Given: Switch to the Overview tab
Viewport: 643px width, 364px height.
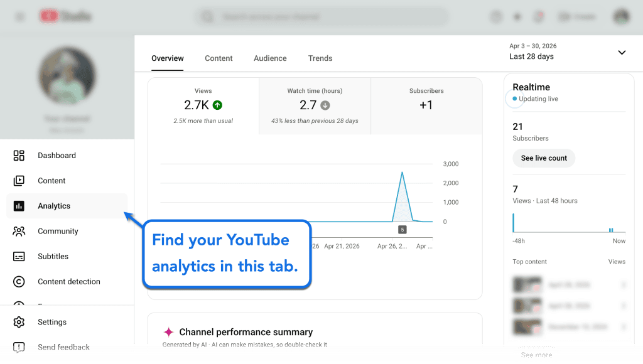Looking at the screenshot, I should click(167, 58).
